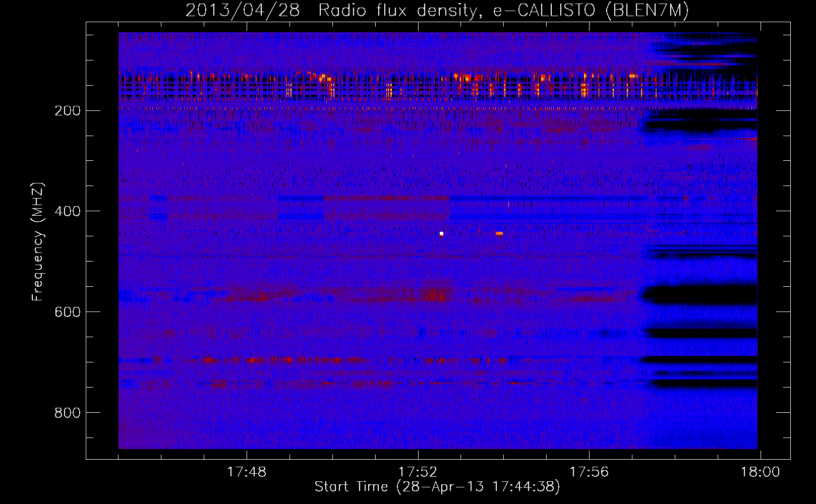
Task: Click the 'Frequency (MHZ)' axis label
Action: point(38,242)
